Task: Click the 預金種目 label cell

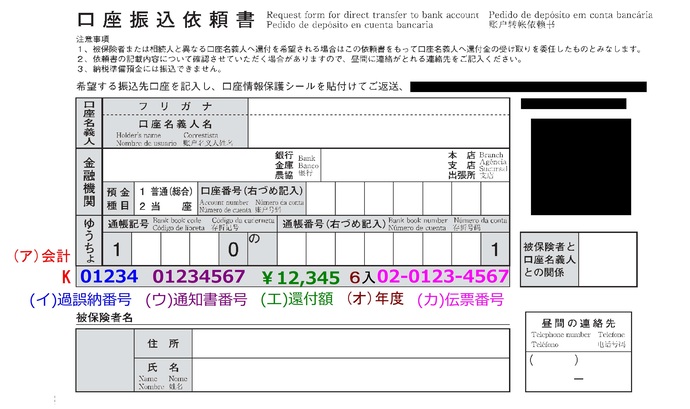Action: [118, 199]
